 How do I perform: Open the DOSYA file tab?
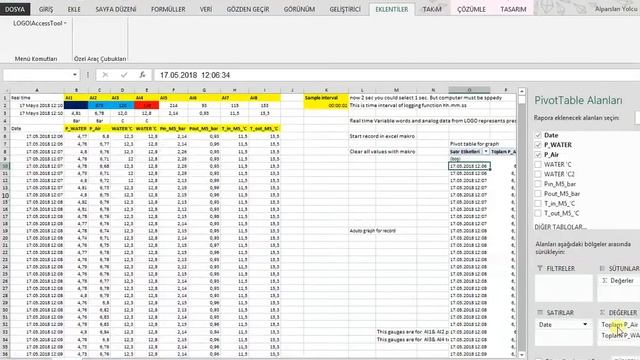(x=15, y=9)
